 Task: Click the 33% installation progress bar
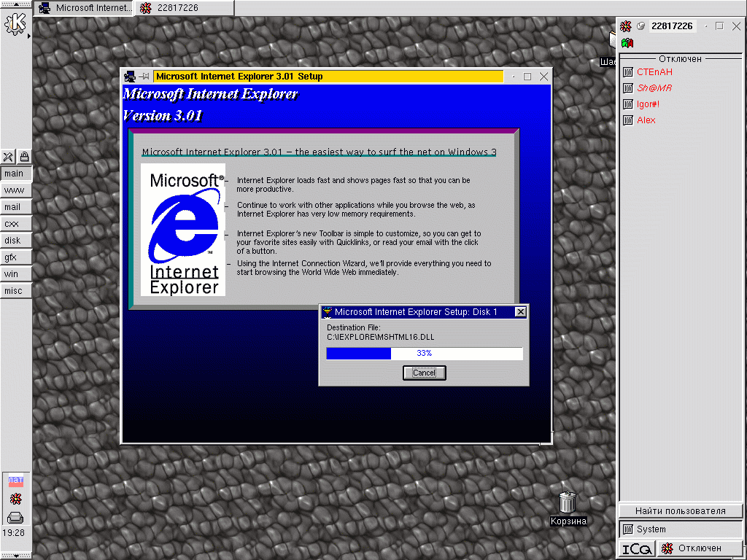click(x=425, y=354)
